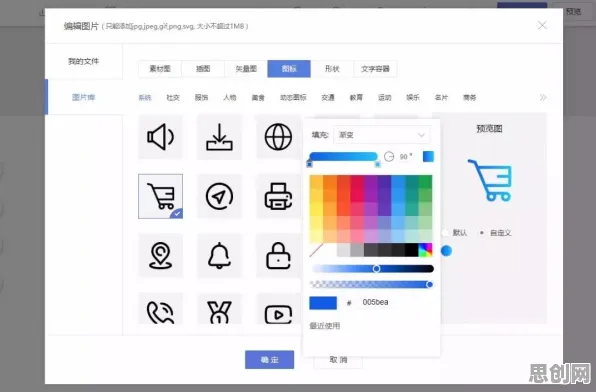The height and width of the screenshot is (392, 596).
Task: Click the gradient result swatch beside angle
Action: [x=428, y=157]
